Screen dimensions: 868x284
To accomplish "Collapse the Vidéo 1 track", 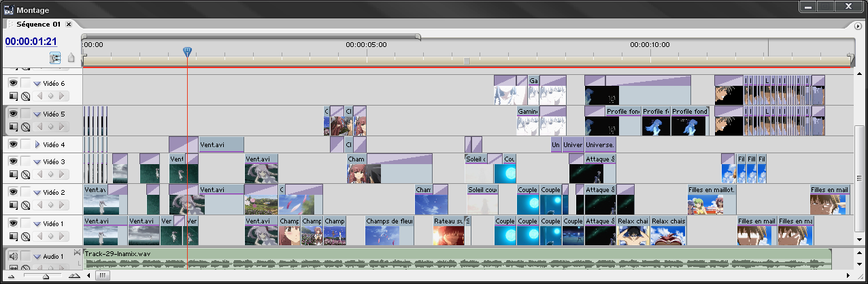I will (37, 224).
